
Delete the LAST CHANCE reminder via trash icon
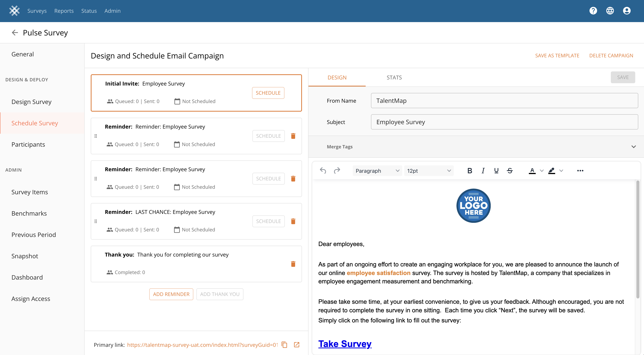pyautogui.click(x=293, y=221)
